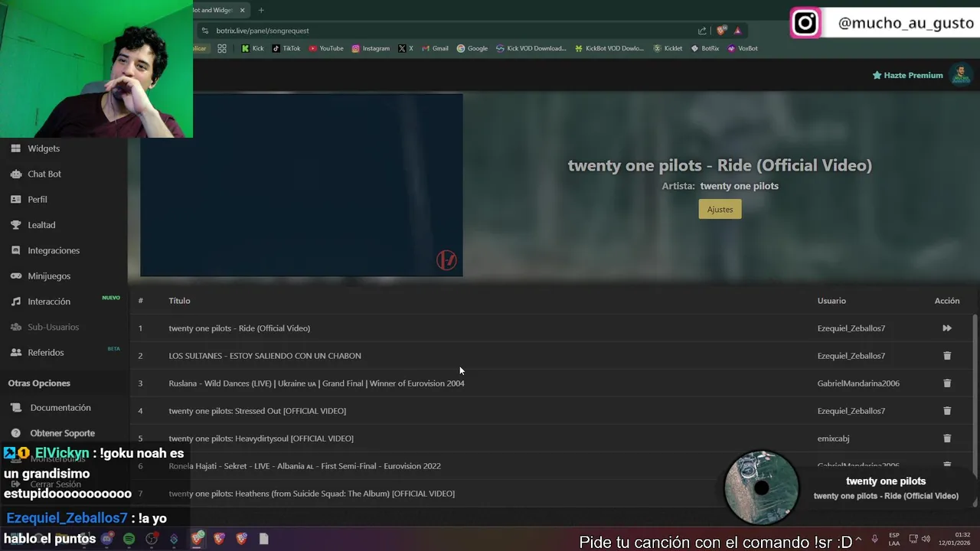Click the share page icon in address bar
This screenshot has width=980, height=551.
pos(702,31)
